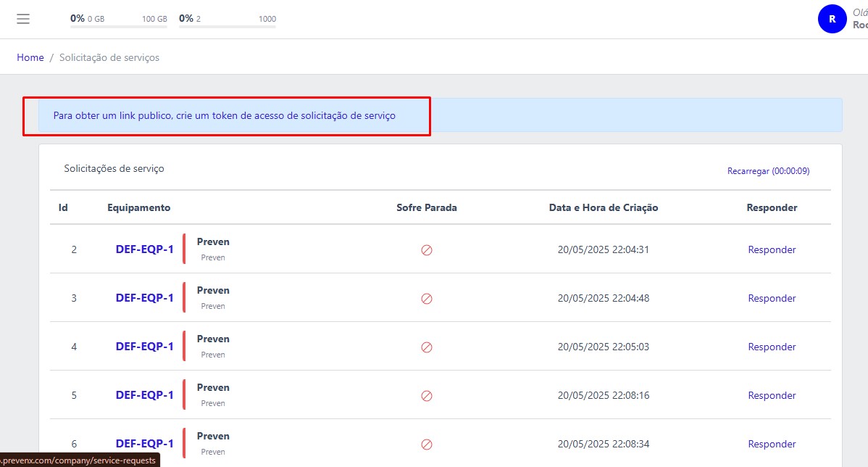The height and width of the screenshot is (467, 868).
Task: Click the user avatar with letter R
Action: click(832, 19)
